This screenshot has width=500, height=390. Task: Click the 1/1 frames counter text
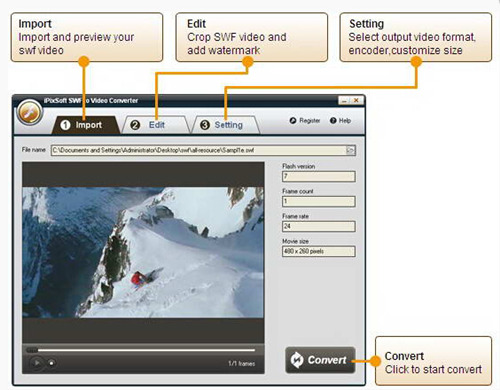point(242,363)
